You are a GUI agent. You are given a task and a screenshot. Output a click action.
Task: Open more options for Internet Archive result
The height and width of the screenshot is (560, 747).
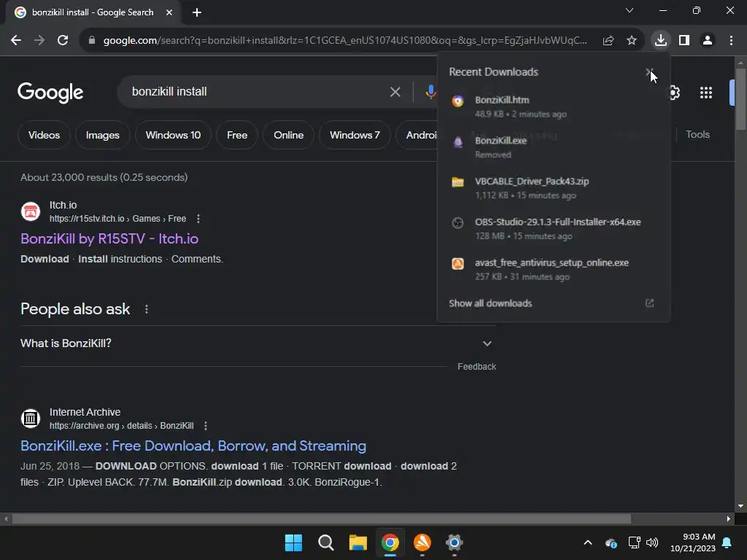tap(205, 426)
